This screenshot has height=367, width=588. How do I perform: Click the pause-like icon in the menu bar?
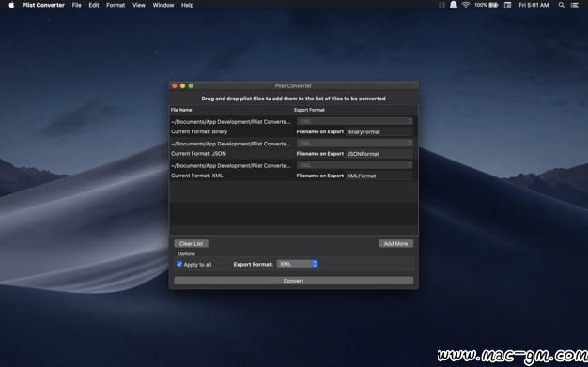(x=441, y=5)
